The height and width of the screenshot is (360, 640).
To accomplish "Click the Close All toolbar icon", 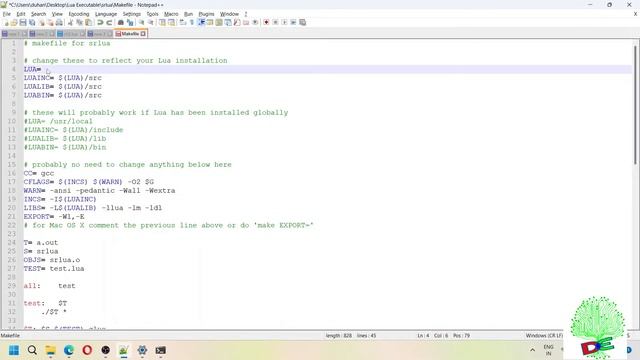I will (x=50, y=22).
